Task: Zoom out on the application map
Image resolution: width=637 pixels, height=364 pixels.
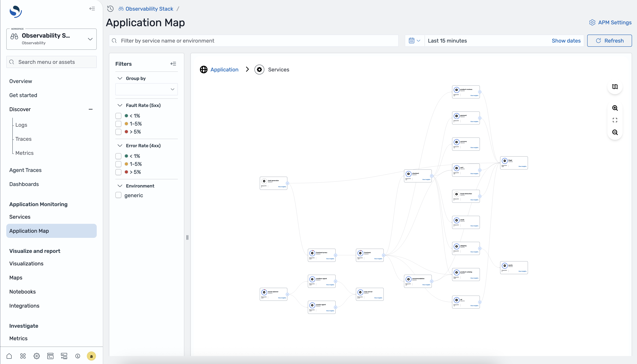Action: click(615, 132)
